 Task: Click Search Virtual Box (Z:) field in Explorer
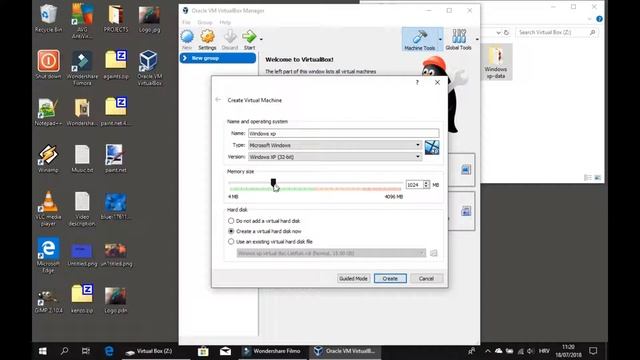coord(557,32)
